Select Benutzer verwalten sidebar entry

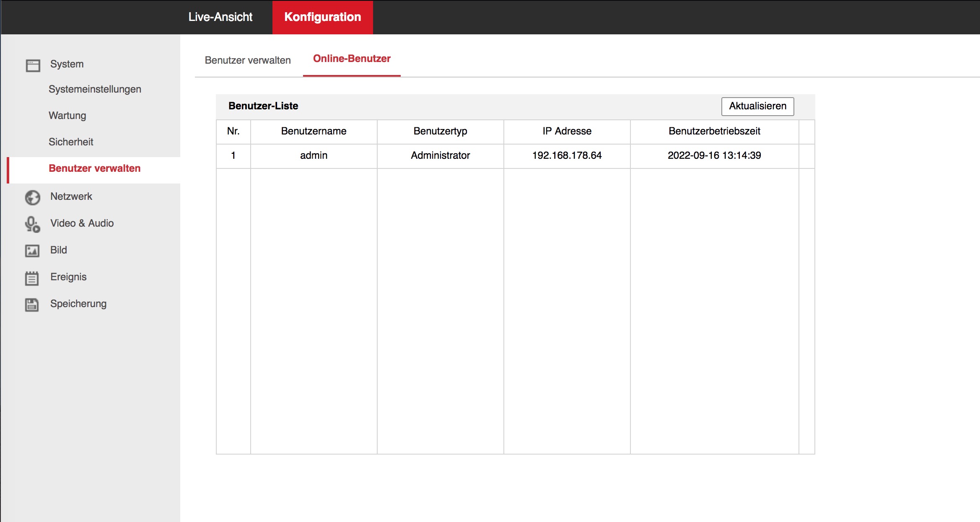point(94,168)
